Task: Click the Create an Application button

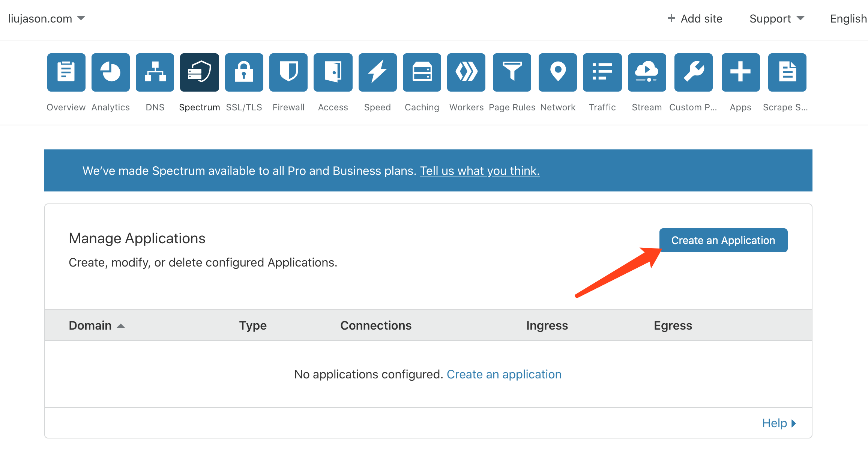Action: [723, 240]
